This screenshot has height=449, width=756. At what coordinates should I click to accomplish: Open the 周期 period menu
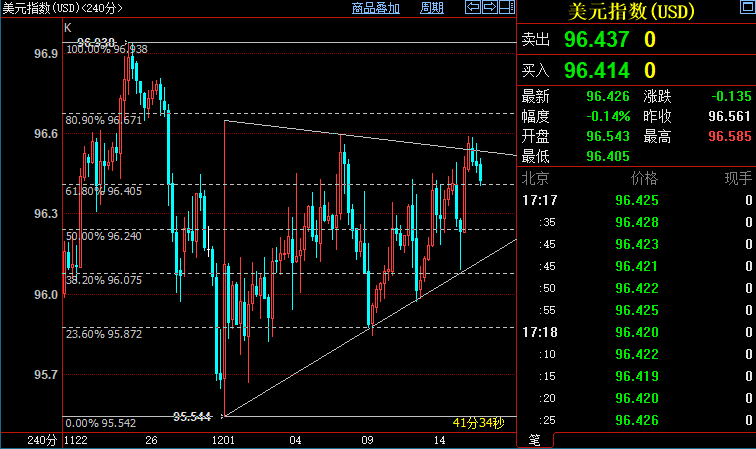click(x=432, y=8)
